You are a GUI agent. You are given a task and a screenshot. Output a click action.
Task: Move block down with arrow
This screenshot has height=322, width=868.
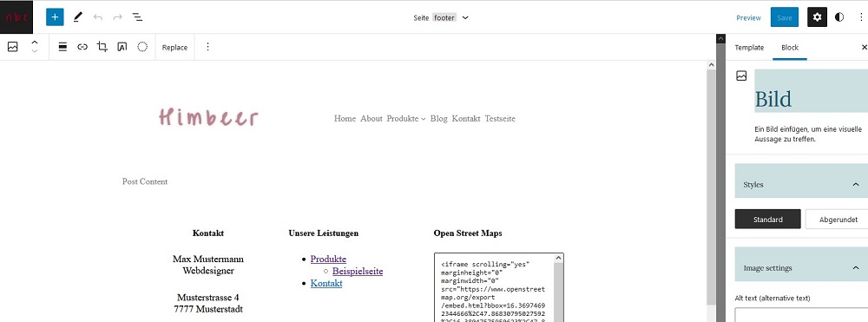point(35,51)
